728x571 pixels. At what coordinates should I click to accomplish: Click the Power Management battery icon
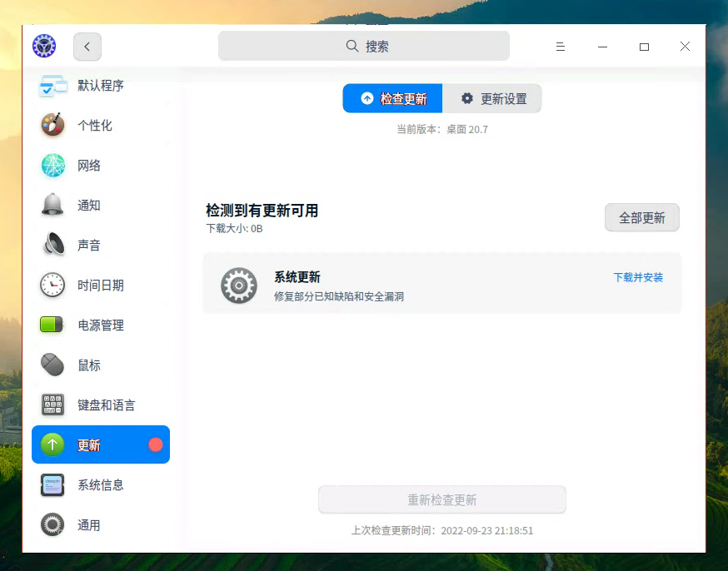pyautogui.click(x=52, y=325)
